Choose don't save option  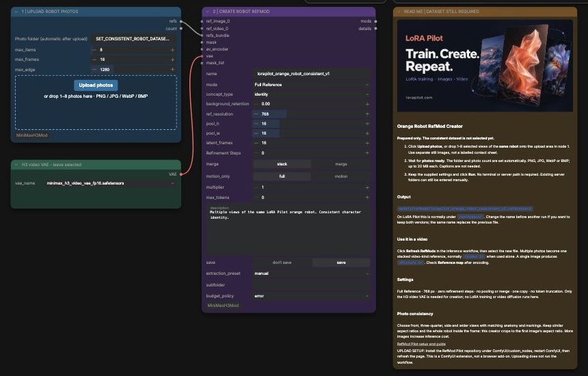pos(282,263)
